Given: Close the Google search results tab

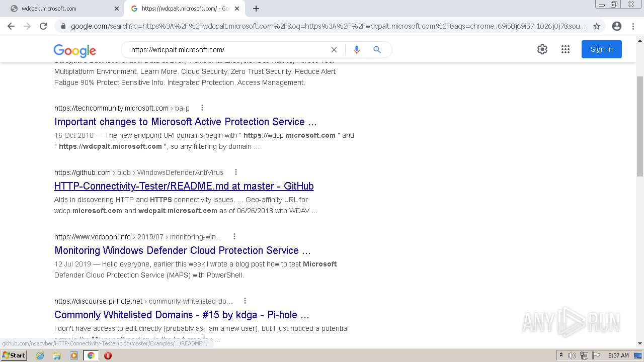Looking at the screenshot, I should tap(237, 9).
